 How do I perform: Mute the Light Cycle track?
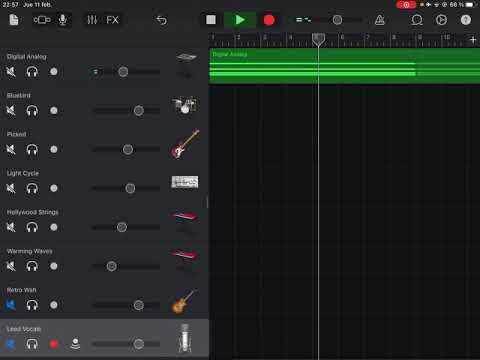click(11, 188)
